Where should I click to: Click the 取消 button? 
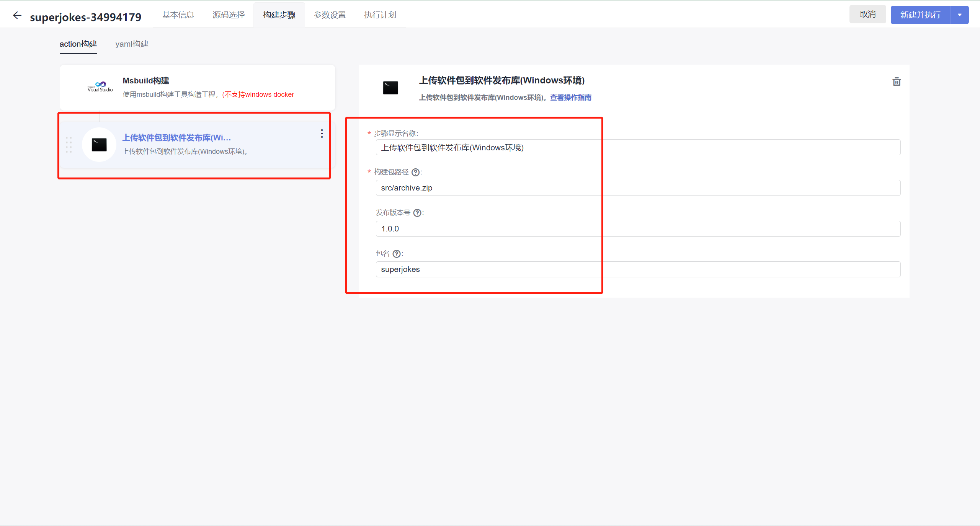point(867,15)
